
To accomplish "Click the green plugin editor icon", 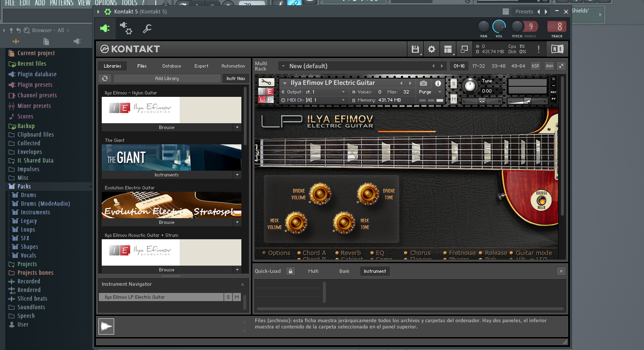I will click(105, 29).
